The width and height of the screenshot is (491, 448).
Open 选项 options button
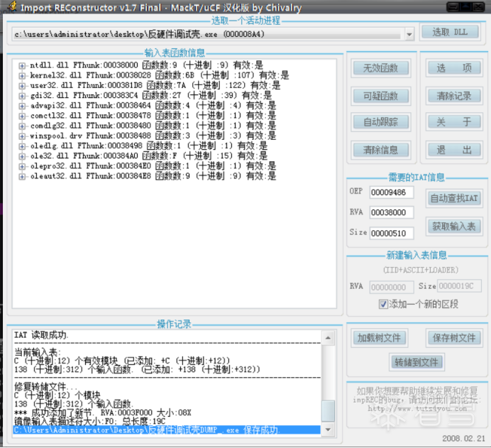coord(454,67)
